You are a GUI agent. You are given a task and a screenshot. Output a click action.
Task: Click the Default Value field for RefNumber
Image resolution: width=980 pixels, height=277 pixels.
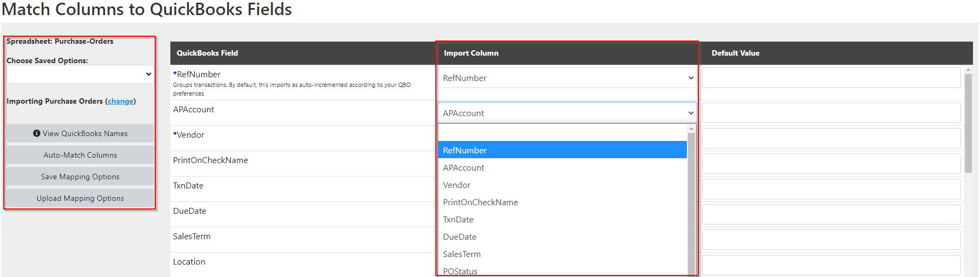click(831, 78)
